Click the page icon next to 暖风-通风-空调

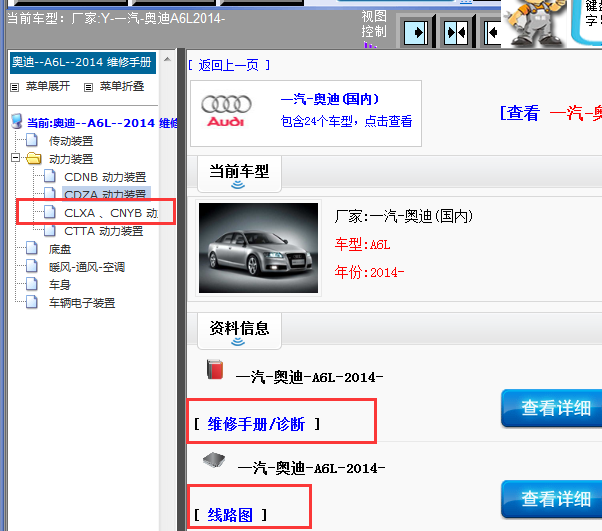[32, 266]
